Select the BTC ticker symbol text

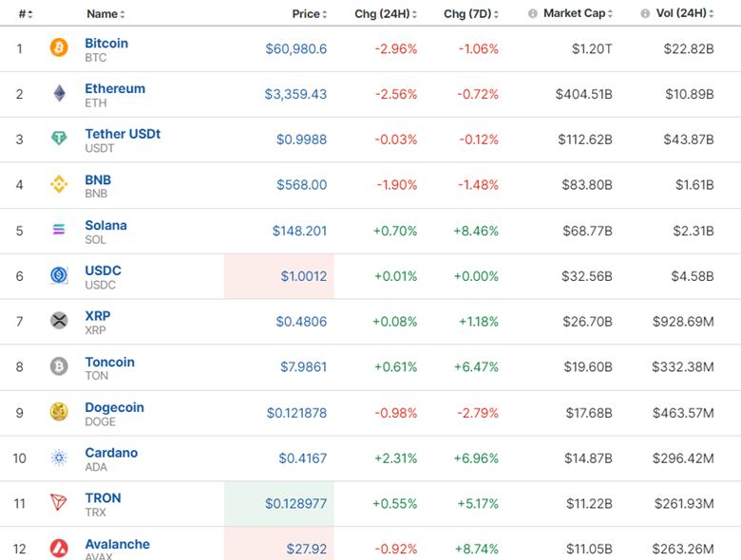pyautogui.click(x=95, y=58)
